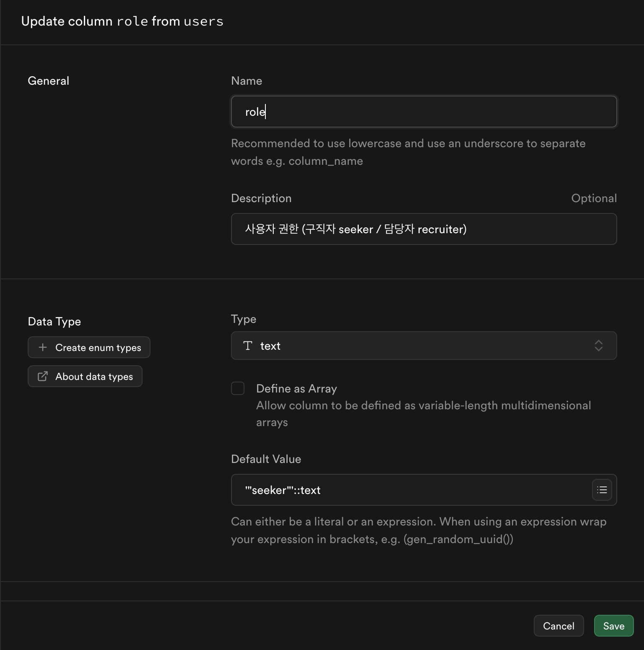Click the array description text about multidimensional arrays
644x650 pixels.
(423, 414)
